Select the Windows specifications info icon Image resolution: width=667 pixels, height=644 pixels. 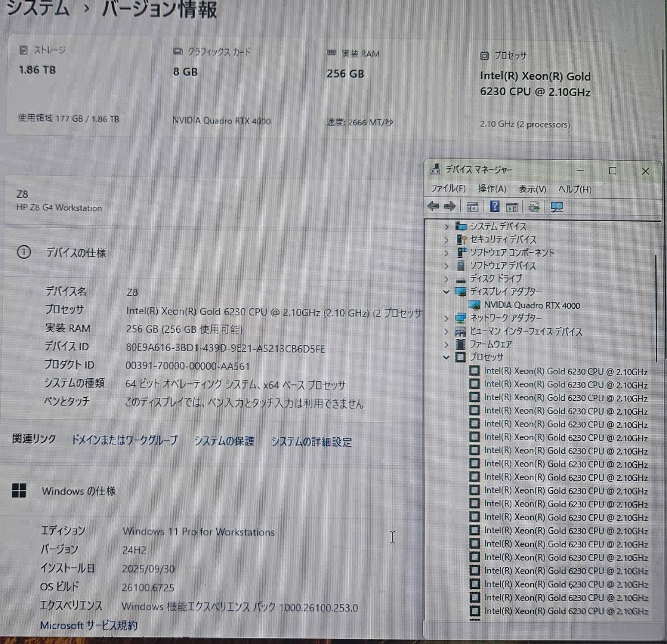pos(20,491)
